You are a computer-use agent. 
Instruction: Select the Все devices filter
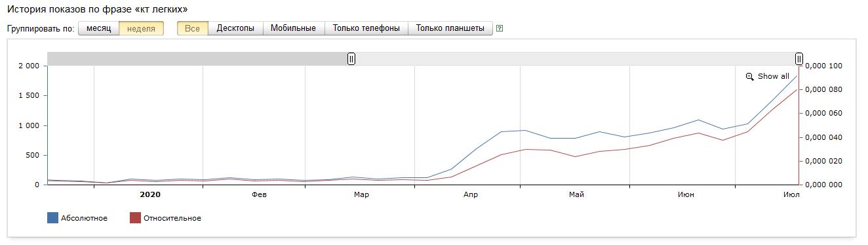click(x=193, y=28)
